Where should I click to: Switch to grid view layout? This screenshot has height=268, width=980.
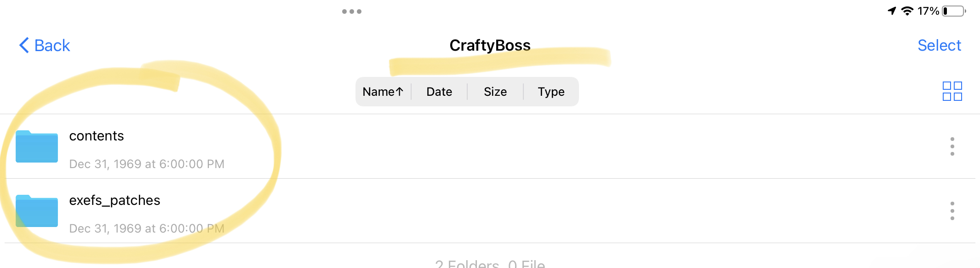point(952,91)
